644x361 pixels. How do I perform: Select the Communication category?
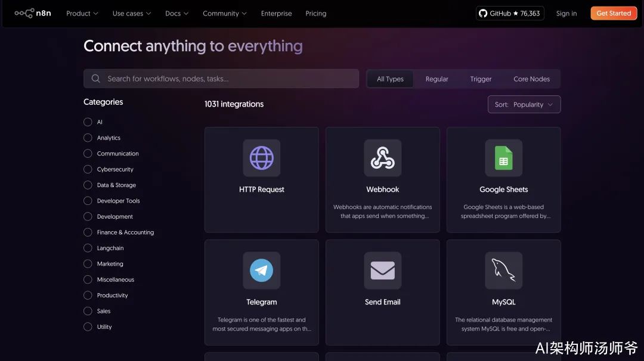111,154
